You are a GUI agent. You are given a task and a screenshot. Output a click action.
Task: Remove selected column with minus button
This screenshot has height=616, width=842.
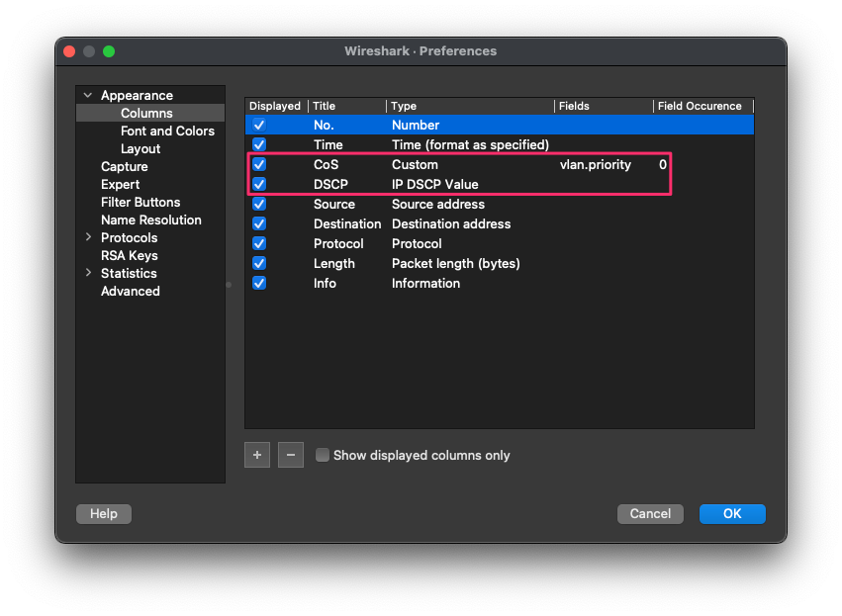[x=291, y=455]
